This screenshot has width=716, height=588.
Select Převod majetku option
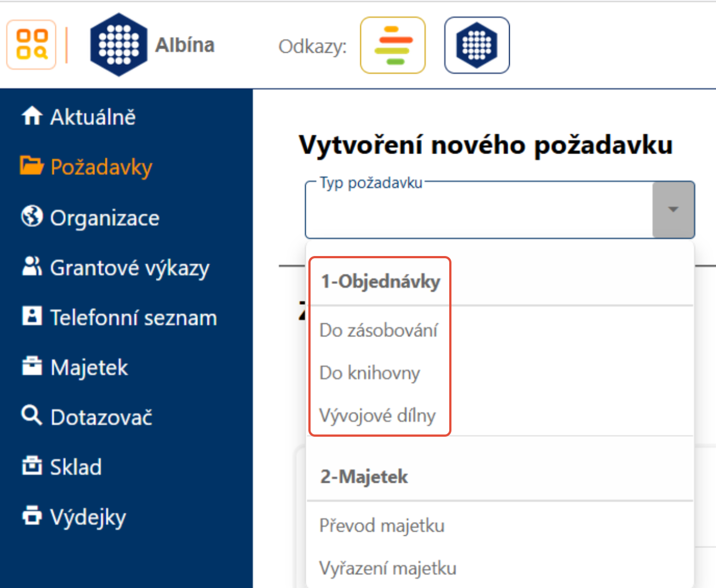(x=382, y=525)
